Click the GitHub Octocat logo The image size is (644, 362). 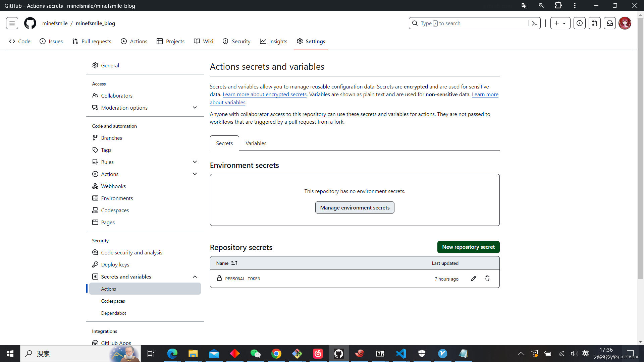(30, 23)
